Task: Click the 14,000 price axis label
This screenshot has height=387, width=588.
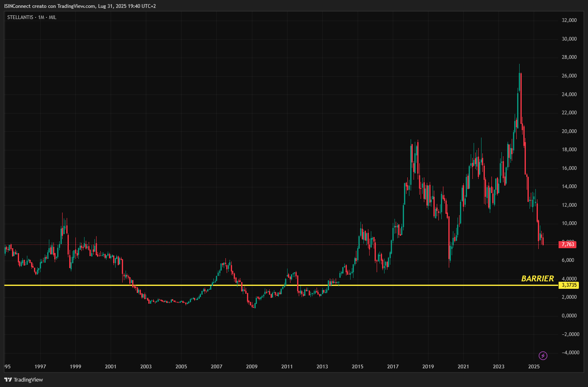Action: (569, 186)
